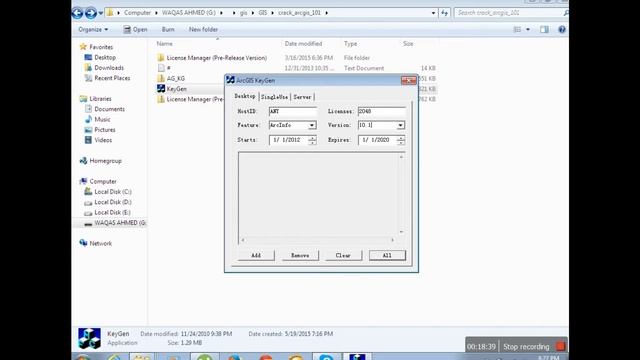Switch to the Server tab in KeyGen
This screenshot has height=360, width=640.
click(302, 97)
